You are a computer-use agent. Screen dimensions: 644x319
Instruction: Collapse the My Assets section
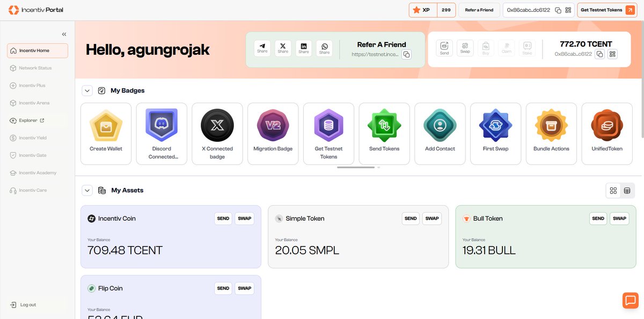pyautogui.click(x=87, y=190)
